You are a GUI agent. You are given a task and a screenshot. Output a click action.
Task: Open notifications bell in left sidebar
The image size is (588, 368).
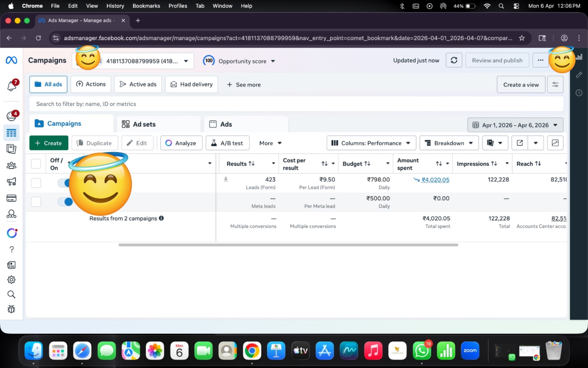tap(12, 86)
